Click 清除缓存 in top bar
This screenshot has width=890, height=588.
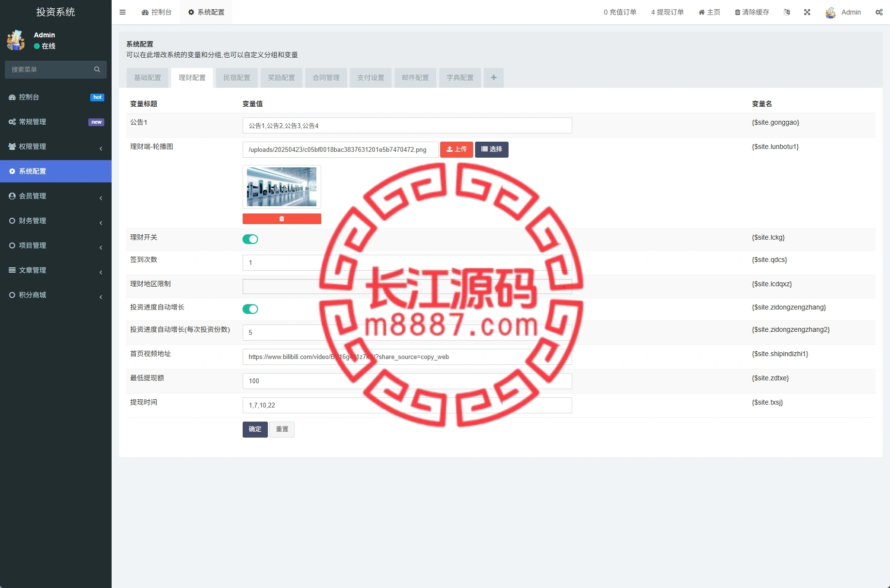point(752,12)
